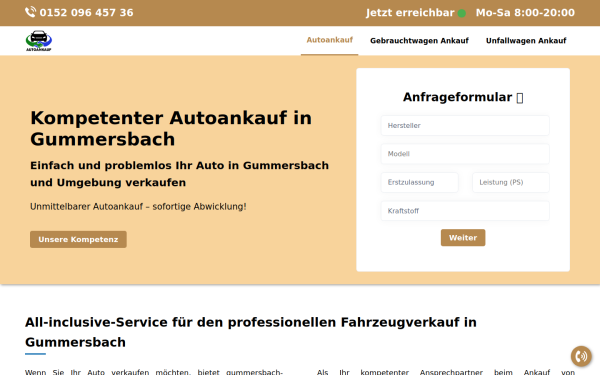Focus the Modell input field
The height and width of the screenshot is (375, 600).
[465, 154]
